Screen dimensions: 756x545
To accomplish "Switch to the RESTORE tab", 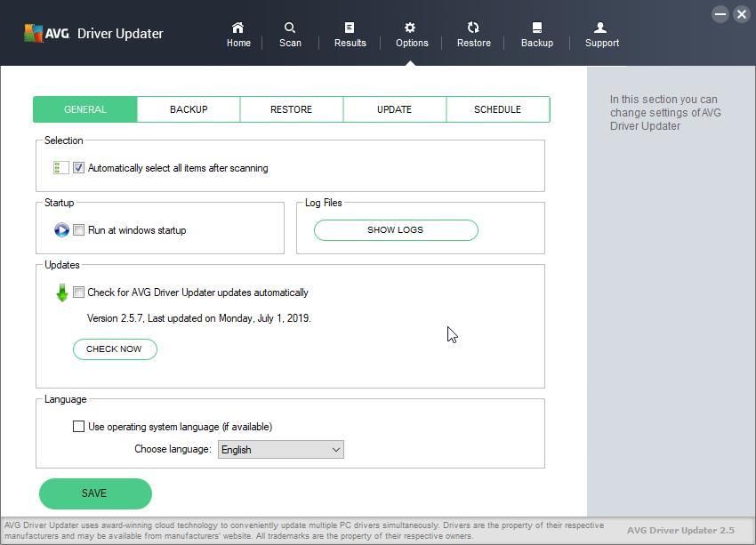I will pyautogui.click(x=291, y=109).
